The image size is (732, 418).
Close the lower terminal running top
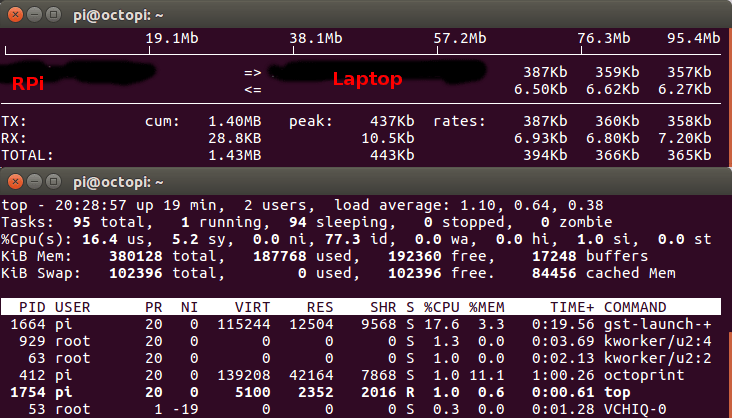click(x=13, y=183)
